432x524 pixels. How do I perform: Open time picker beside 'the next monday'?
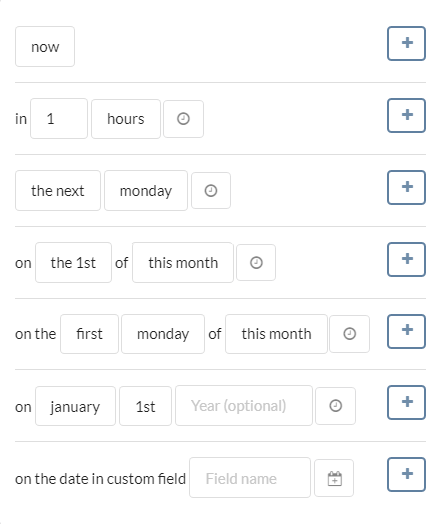[211, 190]
